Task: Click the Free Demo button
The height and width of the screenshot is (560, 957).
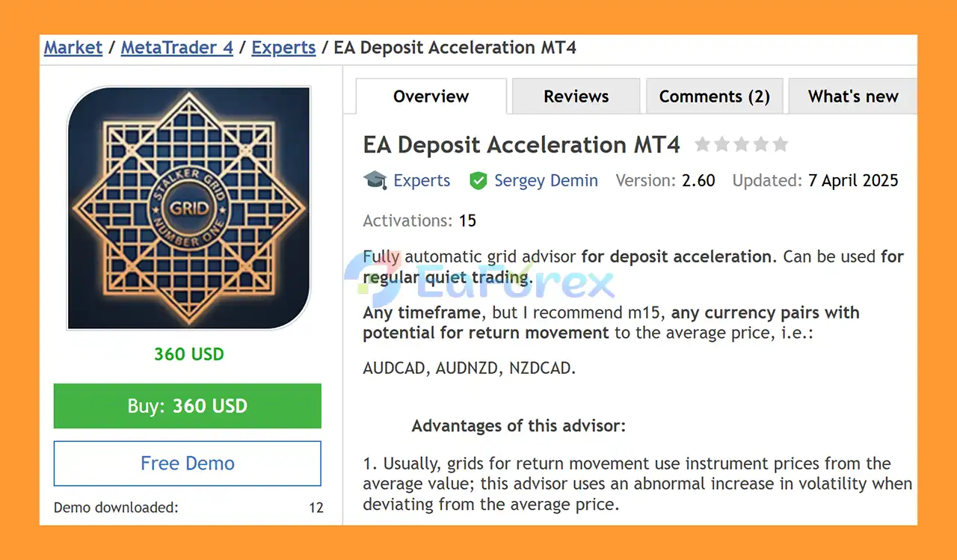Action: click(x=188, y=464)
